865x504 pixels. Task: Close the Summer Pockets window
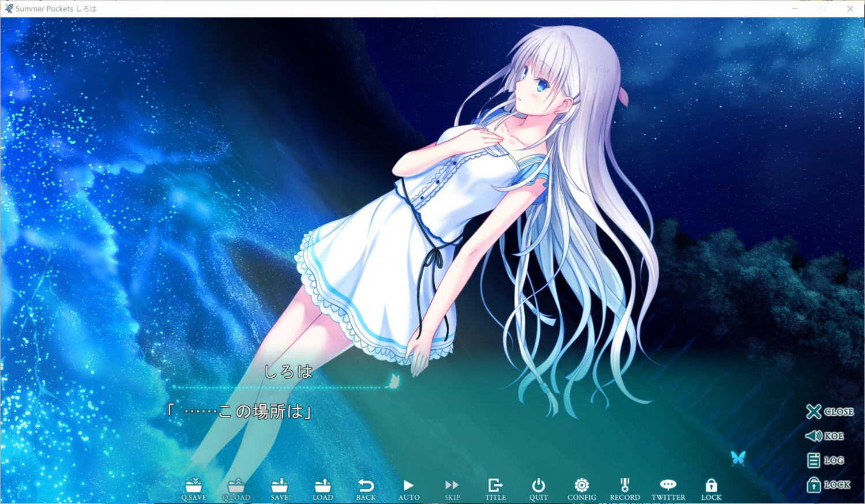pyautogui.click(x=850, y=9)
